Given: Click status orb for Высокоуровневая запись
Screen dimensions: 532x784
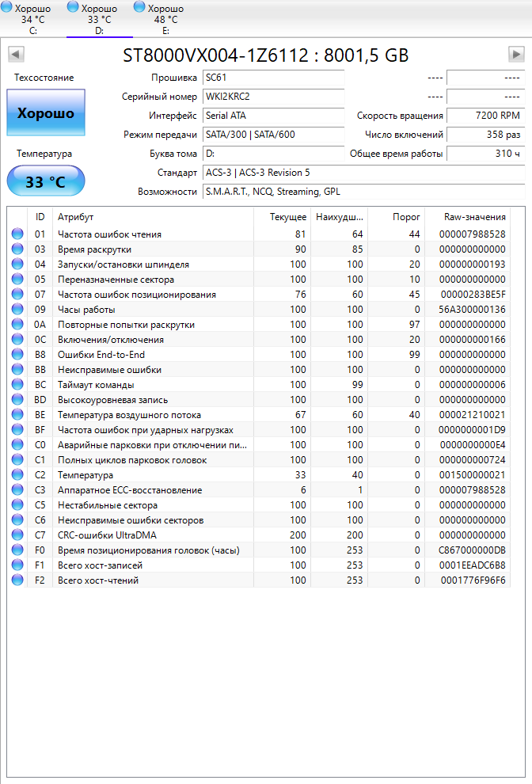Looking at the screenshot, I should (x=17, y=399).
